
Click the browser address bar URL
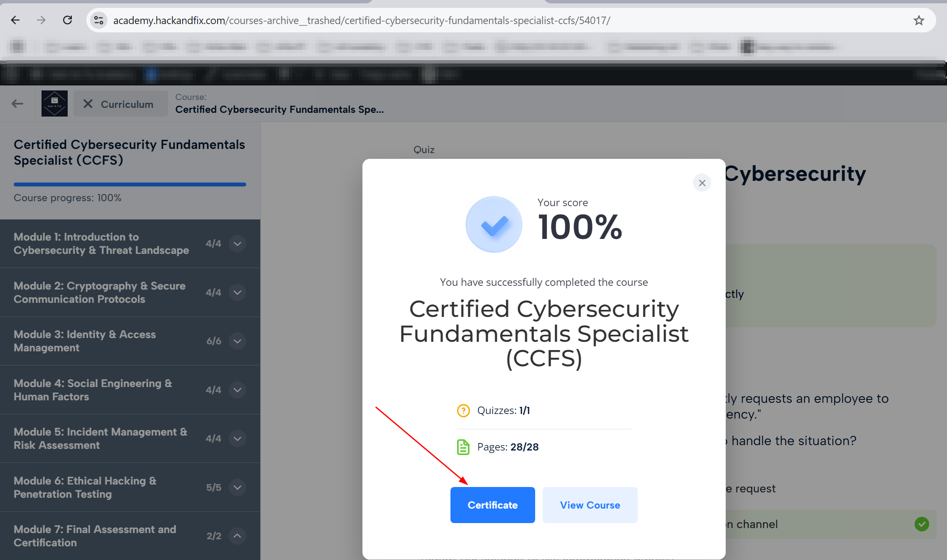pyautogui.click(x=361, y=20)
